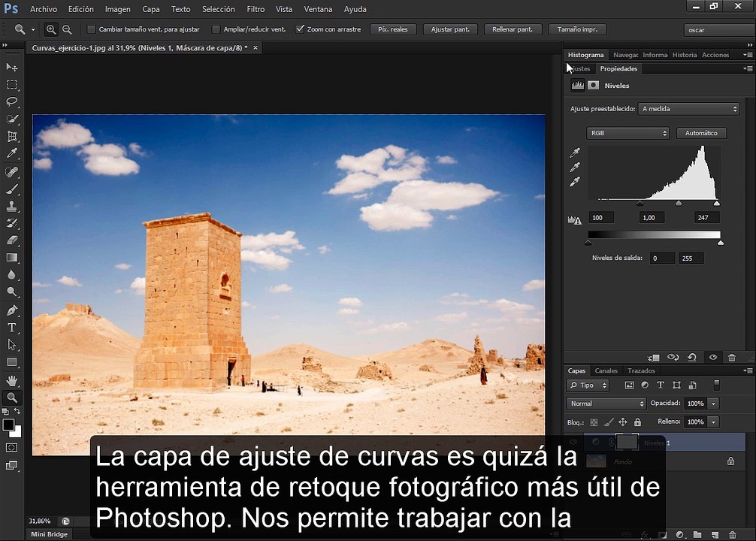Click the Zoom In option icon
The height and width of the screenshot is (541, 756).
[x=50, y=29]
